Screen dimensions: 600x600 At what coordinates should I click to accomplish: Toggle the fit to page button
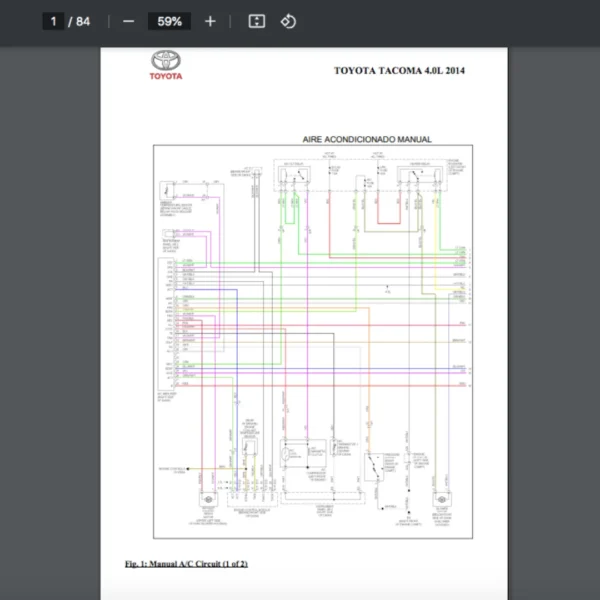256,21
